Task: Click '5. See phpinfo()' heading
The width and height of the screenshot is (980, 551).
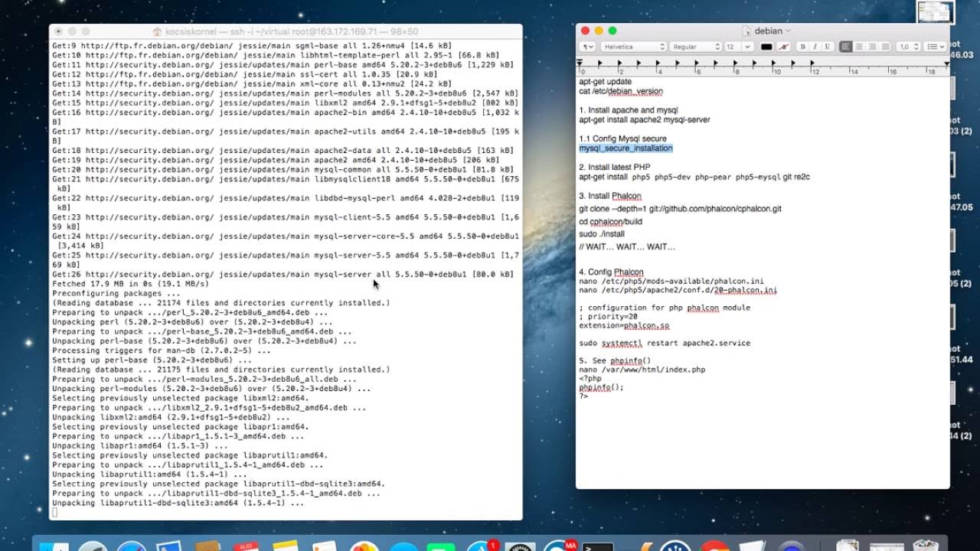Action: pos(615,360)
